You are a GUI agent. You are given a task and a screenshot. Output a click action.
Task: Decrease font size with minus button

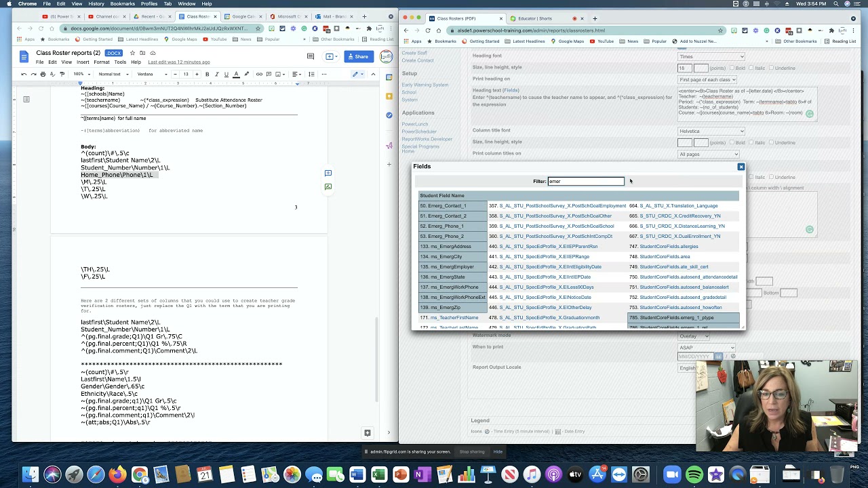176,74
